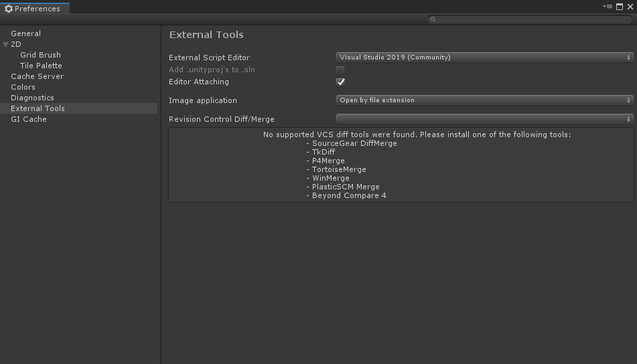Open the Colors preferences section
Image resolution: width=637 pixels, height=364 pixels.
coord(23,87)
